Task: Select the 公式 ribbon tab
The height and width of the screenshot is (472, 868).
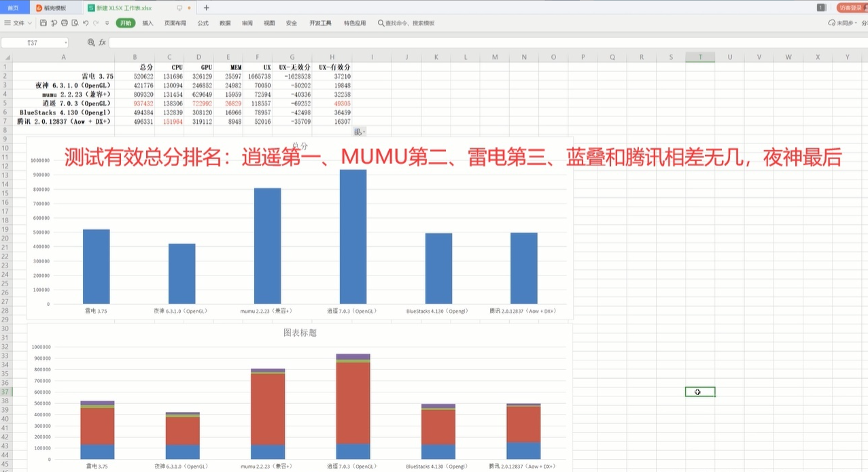Action: (x=203, y=23)
